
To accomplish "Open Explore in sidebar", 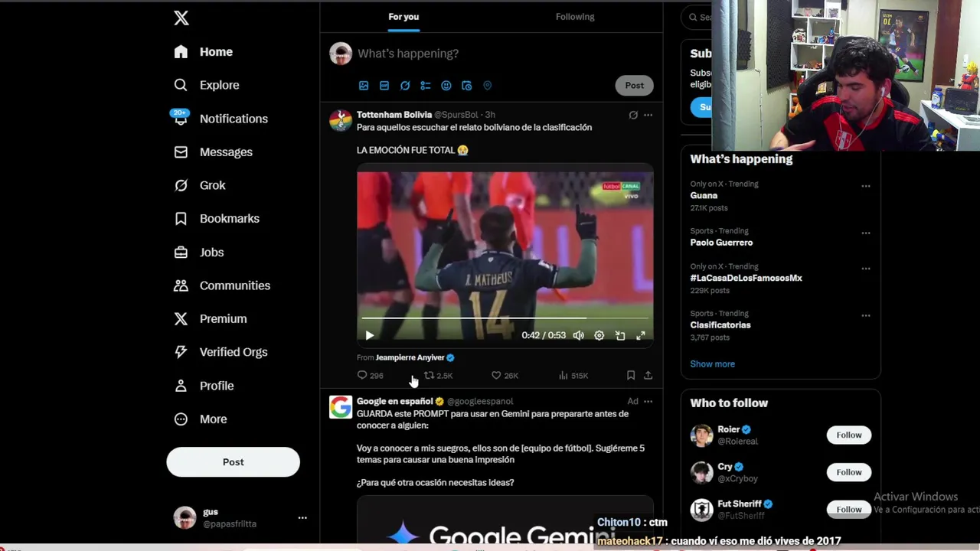I will point(206,85).
